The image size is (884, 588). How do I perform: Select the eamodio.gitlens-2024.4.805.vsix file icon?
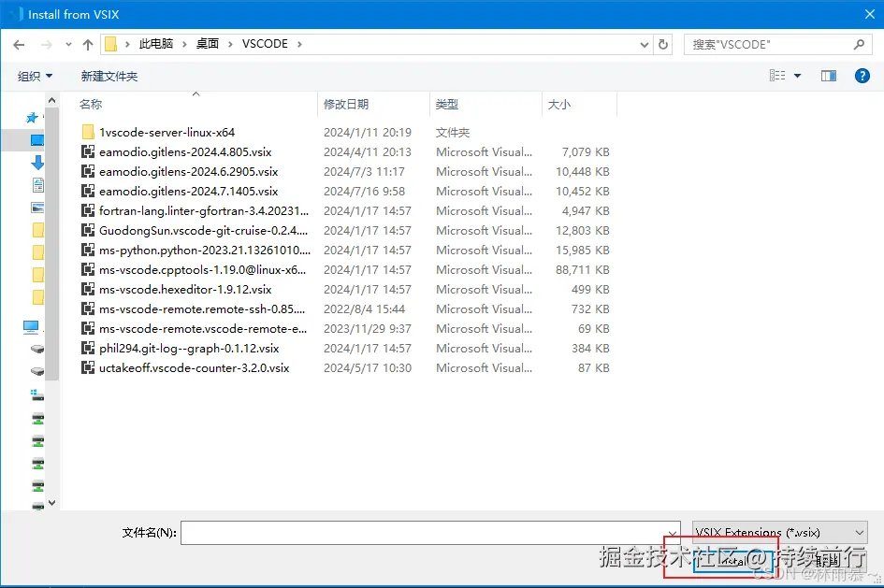tap(88, 152)
